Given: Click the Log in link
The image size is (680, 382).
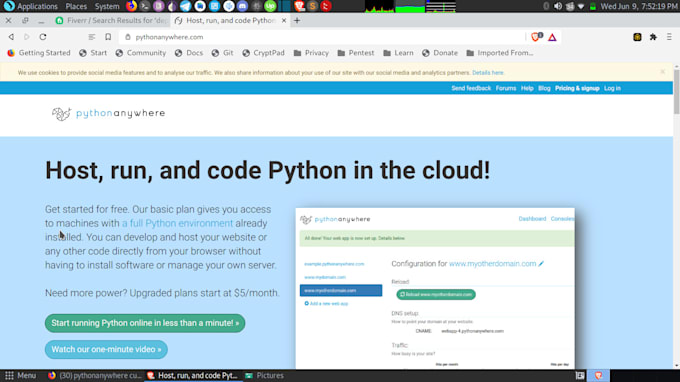Looking at the screenshot, I should click(612, 88).
